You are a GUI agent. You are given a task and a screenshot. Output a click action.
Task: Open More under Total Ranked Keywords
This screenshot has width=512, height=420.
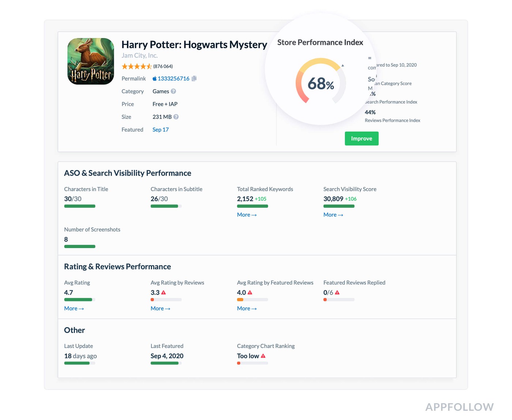247,215
